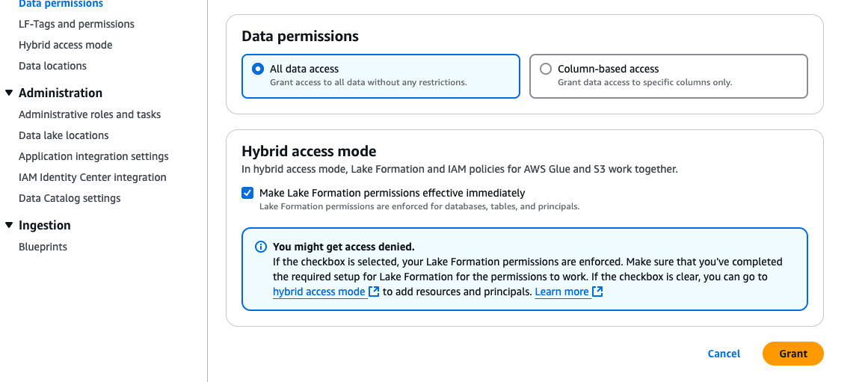Open Administrative roles and tasks
Screen dimensions: 868x382
[x=90, y=114]
